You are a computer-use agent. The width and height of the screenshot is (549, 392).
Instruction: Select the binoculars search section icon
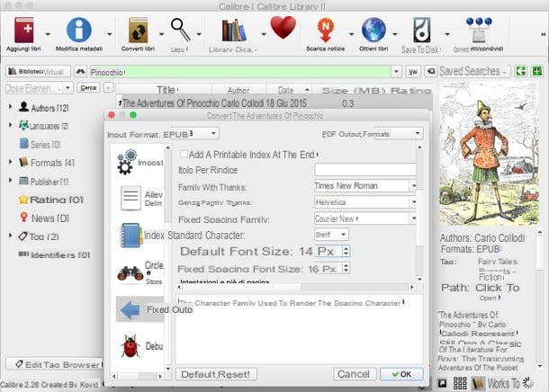tap(130, 272)
